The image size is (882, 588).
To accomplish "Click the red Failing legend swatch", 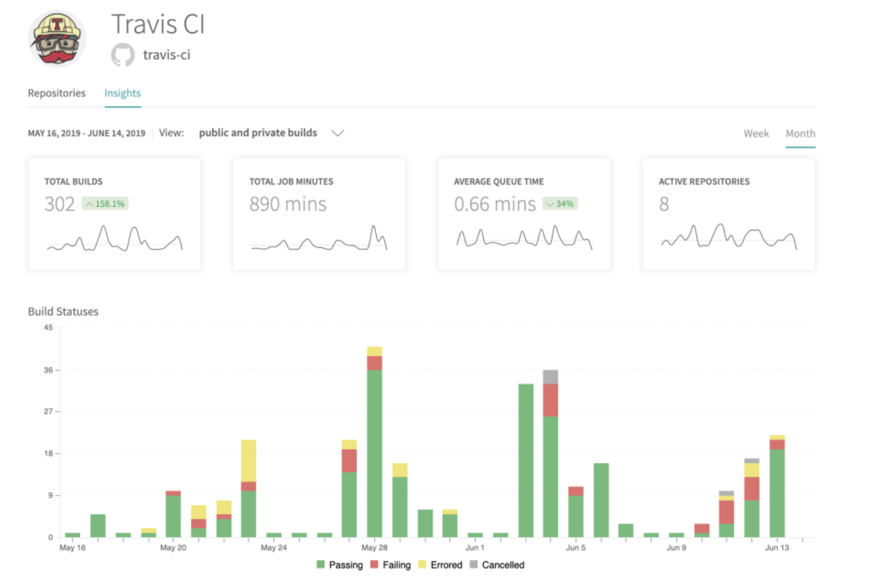I will [x=374, y=564].
